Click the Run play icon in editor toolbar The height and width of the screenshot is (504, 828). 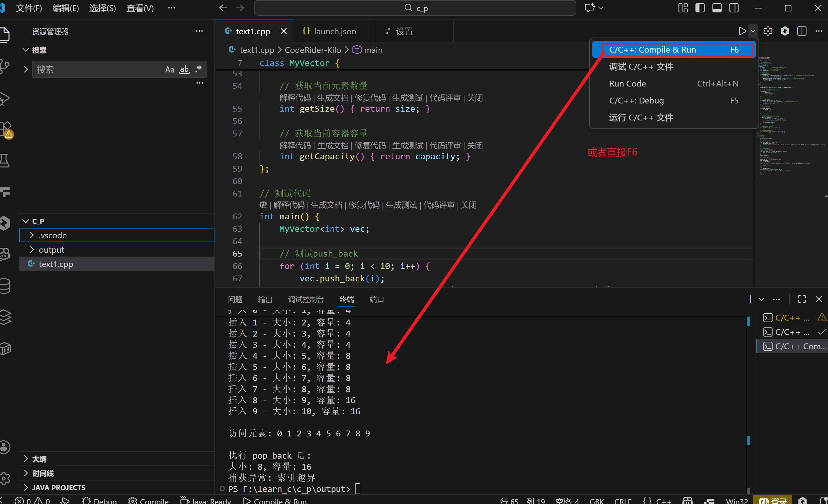click(742, 31)
